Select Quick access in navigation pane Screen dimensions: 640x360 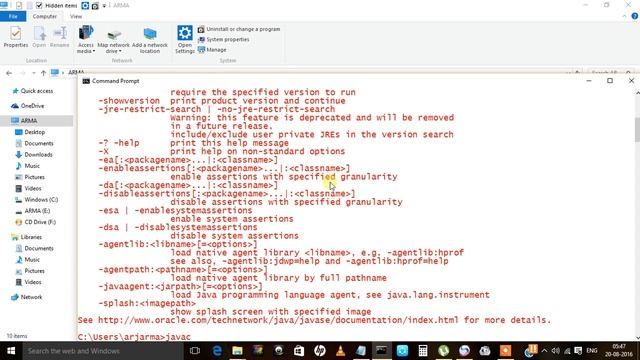tap(32, 91)
